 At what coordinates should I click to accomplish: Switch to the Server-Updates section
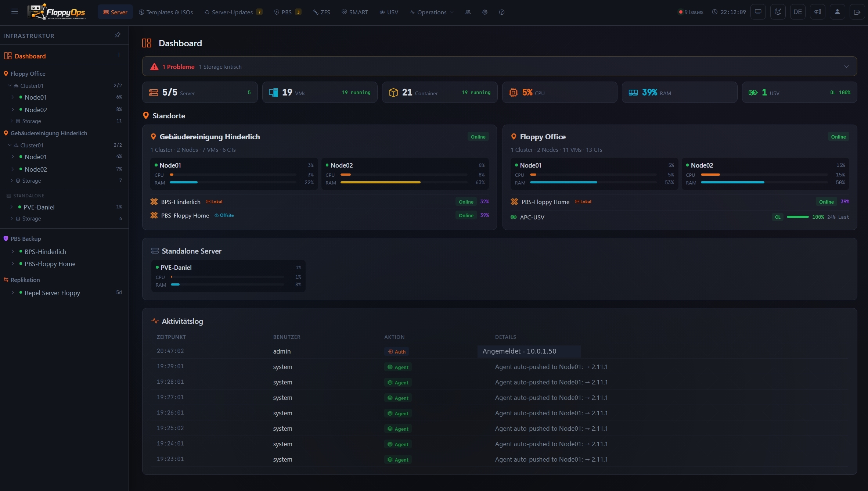[233, 12]
